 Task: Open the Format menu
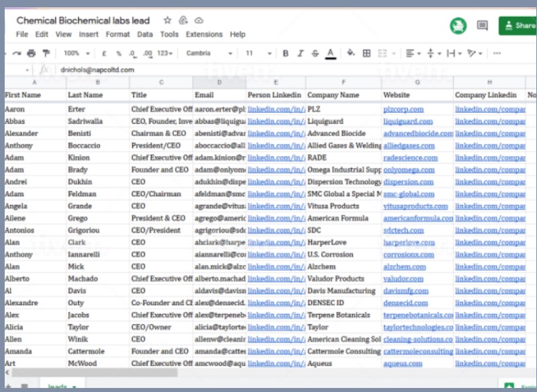[x=118, y=34]
